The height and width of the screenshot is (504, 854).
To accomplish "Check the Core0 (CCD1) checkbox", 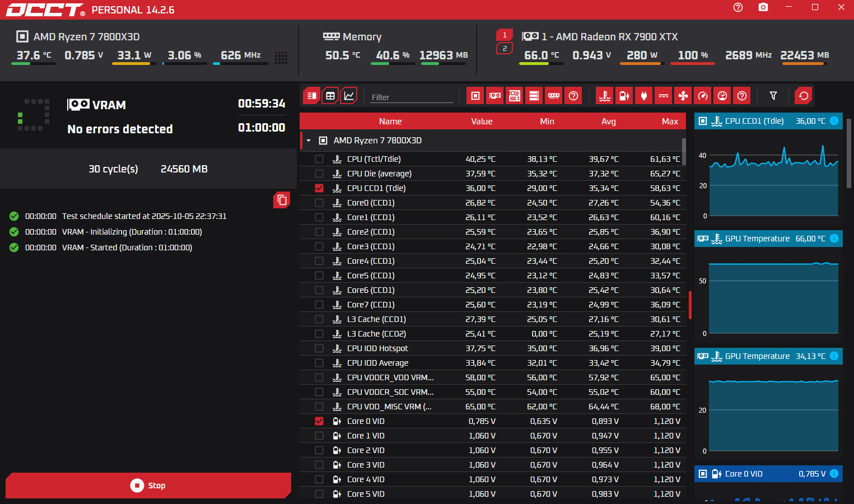I will [319, 203].
